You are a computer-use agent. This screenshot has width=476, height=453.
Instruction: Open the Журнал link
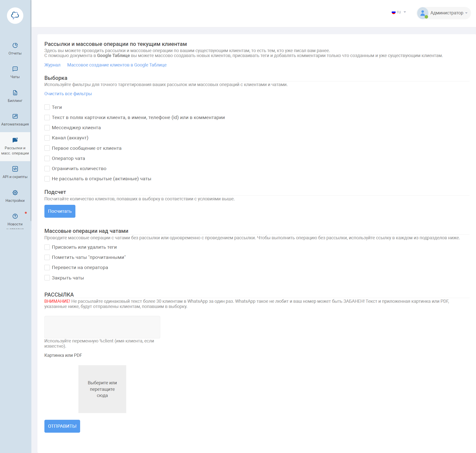[x=52, y=65]
